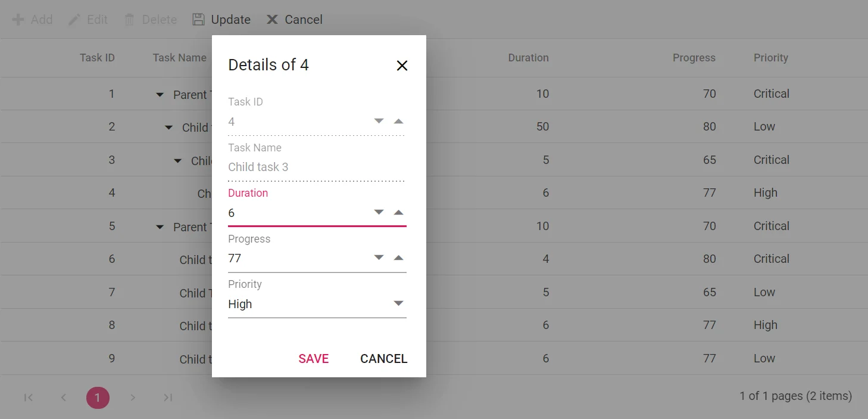This screenshot has width=868, height=419.
Task: Click the Delete toolbar icon
Action: pyautogui.click(x=129, y=19)
